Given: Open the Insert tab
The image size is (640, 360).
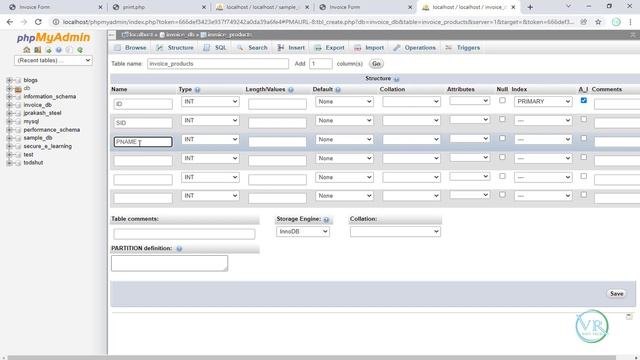Looking at the screenshot, I should pyautogui.click(x=291, y=48).
